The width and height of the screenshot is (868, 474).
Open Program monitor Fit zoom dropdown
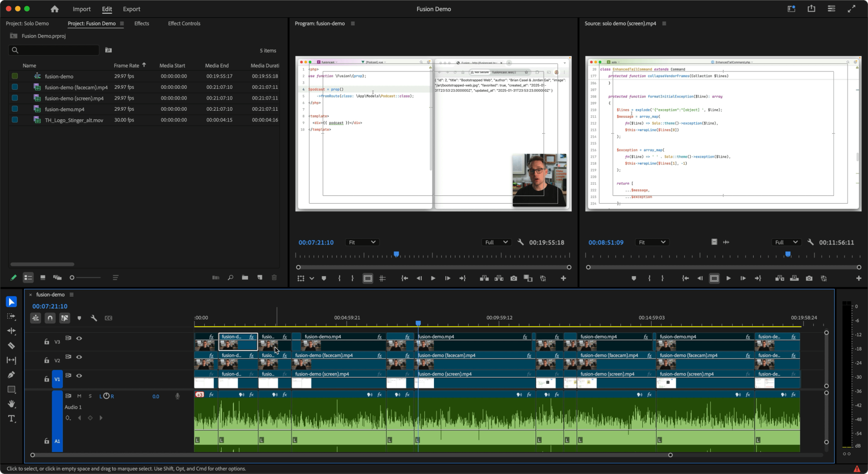click(x=362, y=242)
